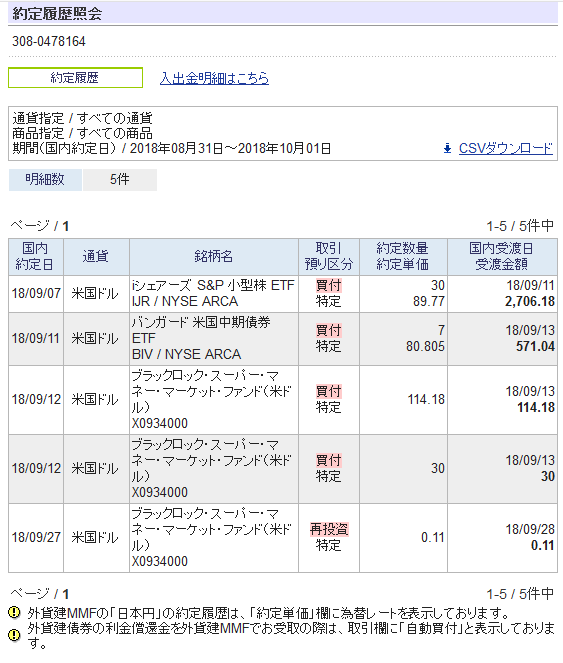Click the 通貨 column header
The width and height of the screenshot is (563, 663).
96,257
